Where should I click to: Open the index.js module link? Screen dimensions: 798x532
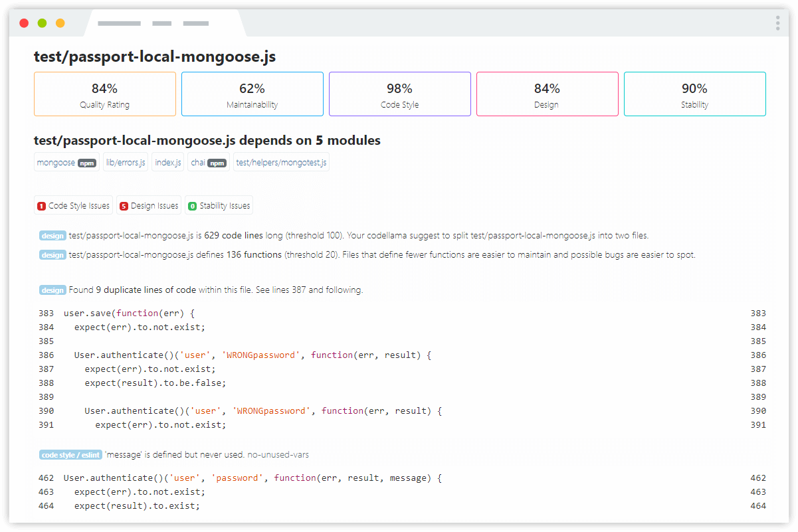tap(167, 162)
